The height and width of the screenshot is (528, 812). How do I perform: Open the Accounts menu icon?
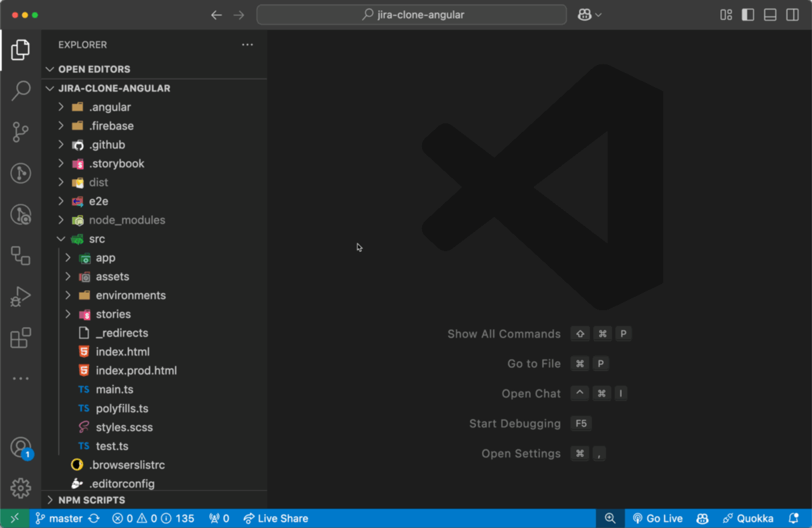[21, 447]
